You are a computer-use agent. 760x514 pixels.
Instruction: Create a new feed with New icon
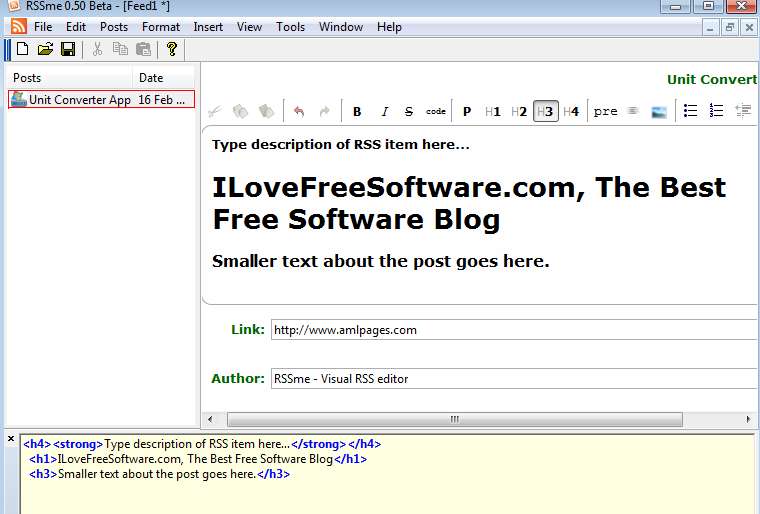(x=22, y=49)
